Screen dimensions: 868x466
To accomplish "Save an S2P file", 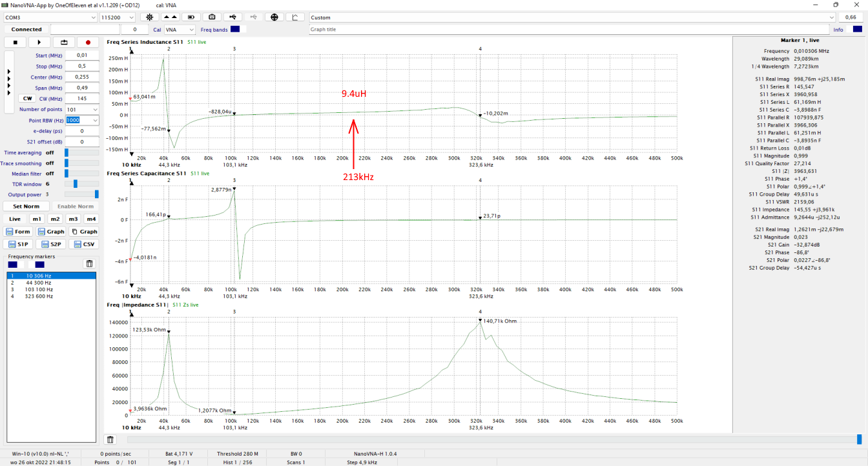I will click(51, 244).
